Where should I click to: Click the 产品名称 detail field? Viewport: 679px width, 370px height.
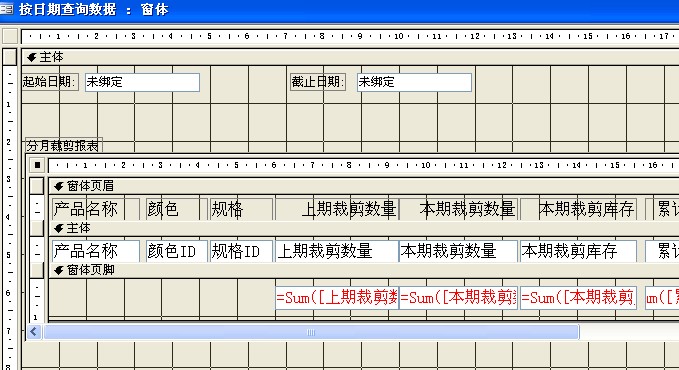pyautogui.click(x=96, y=251)
